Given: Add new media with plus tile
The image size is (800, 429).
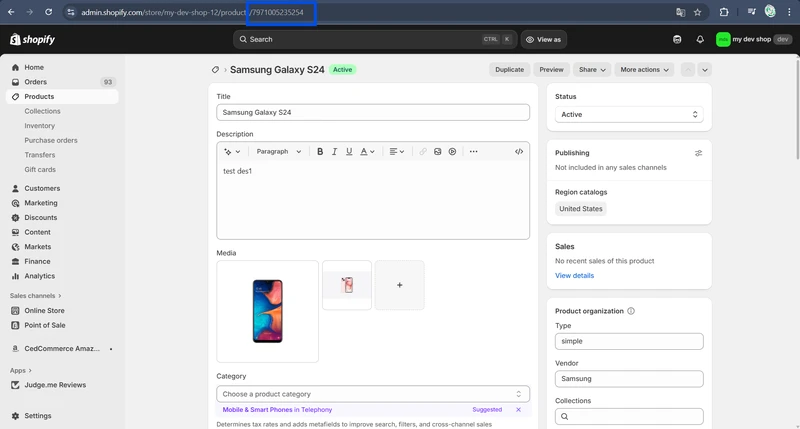Looking at the screenshot, I should 399,285.
